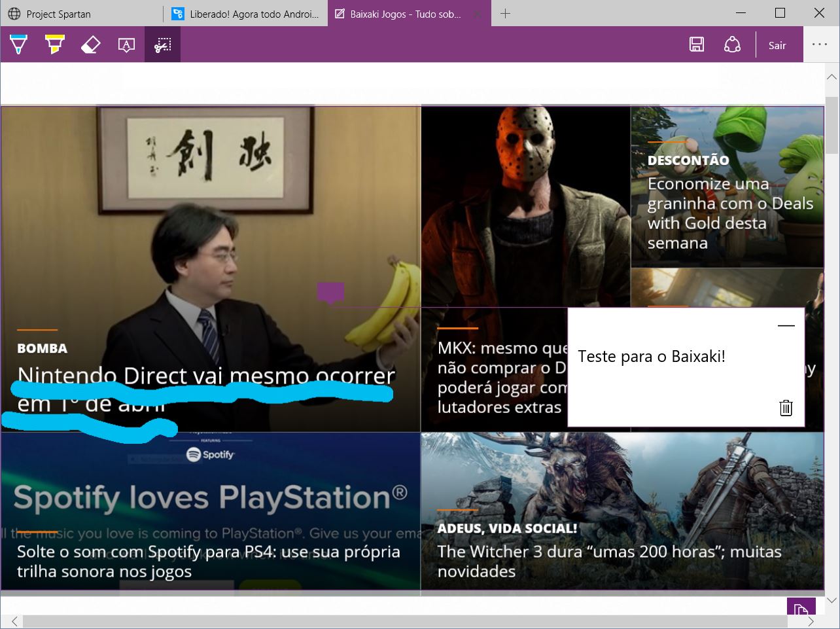Image resolution: width=840 pixels, height=629 pixels.
Task: Activate the typed note tool
Action: (x=126, y=45)
